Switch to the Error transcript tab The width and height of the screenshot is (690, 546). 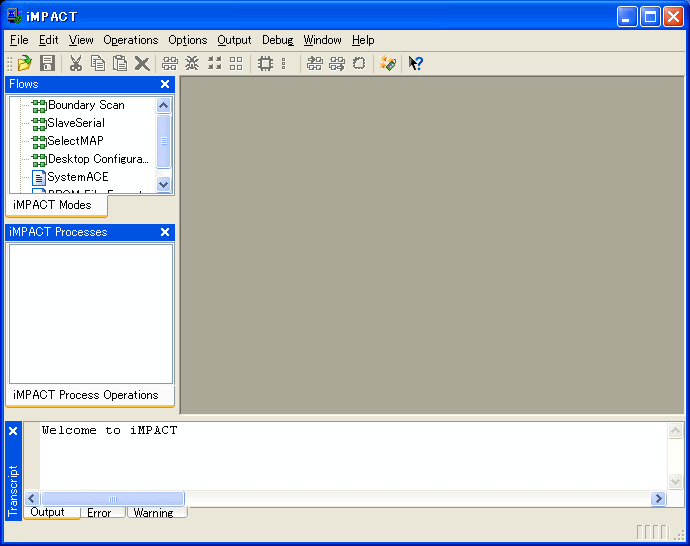[99, 513]
